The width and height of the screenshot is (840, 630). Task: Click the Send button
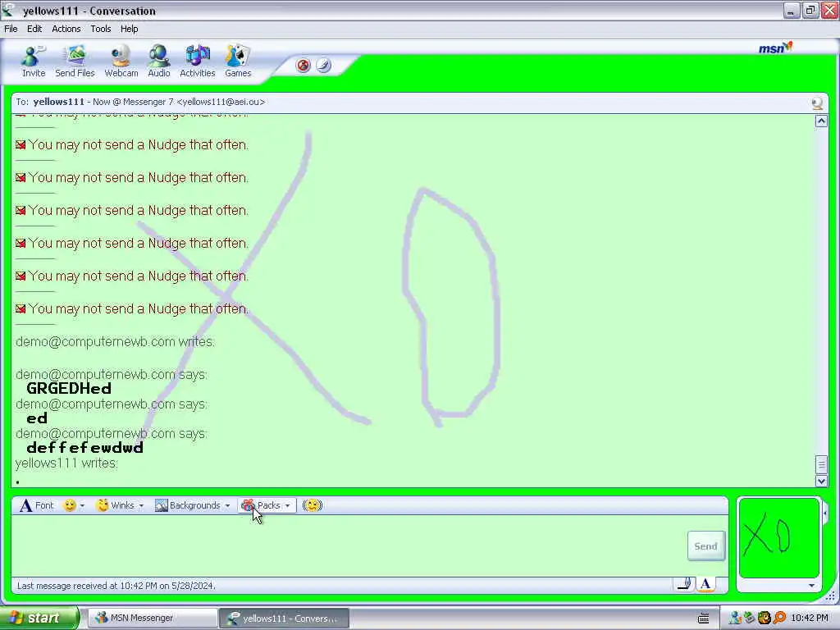pyautogui.click(x=706, y=546)
